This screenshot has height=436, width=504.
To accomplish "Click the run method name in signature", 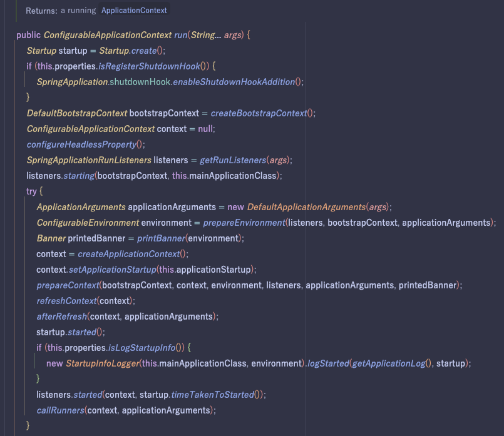I will tap(181, 35).
